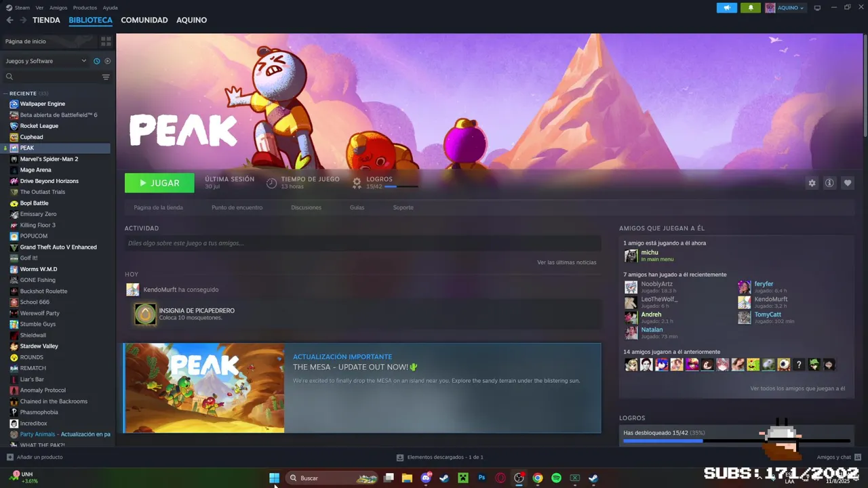Open the Ver menu

(x=39, y=7)
